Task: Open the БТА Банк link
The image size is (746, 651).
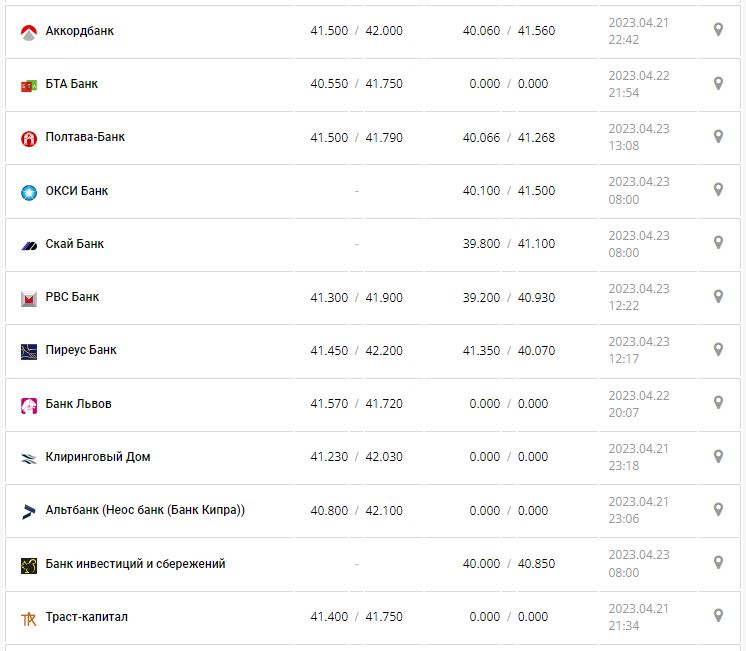Action: tap(72, 84)
